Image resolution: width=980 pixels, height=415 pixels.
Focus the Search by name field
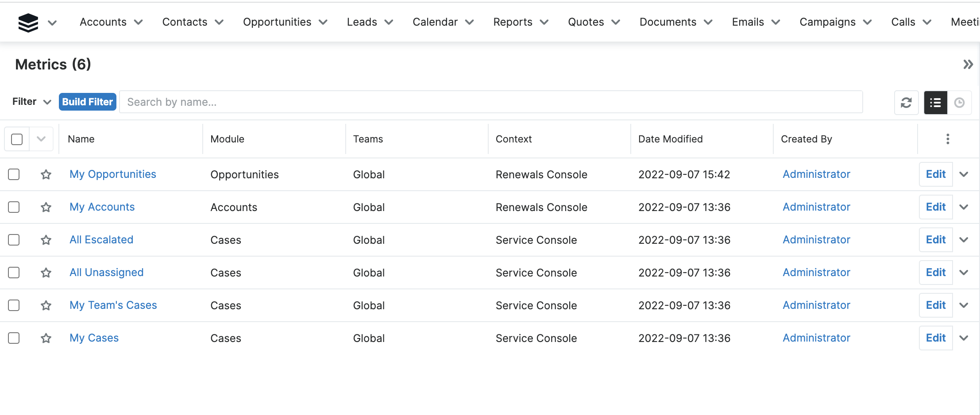[490, 102]
